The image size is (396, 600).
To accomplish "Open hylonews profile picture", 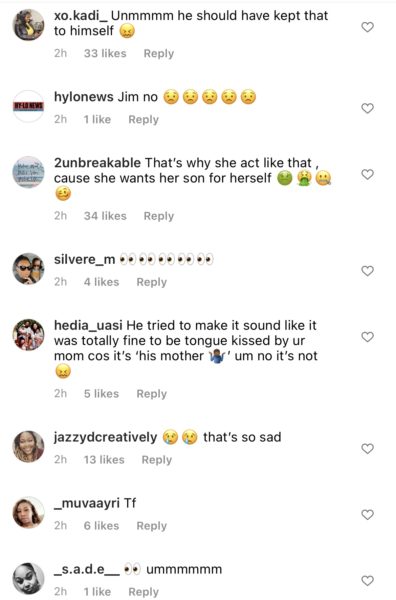I will (29, 106).
